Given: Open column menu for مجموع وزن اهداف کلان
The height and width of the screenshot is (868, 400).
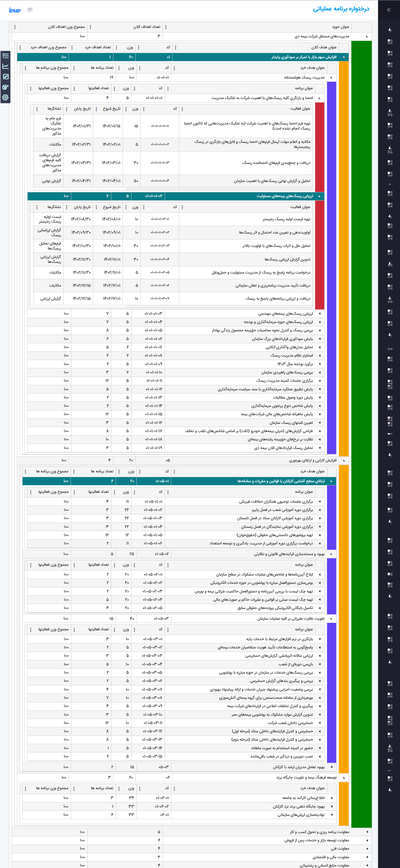Looking at the screenshot, I should pyautogui.click(x=15, y=27).
